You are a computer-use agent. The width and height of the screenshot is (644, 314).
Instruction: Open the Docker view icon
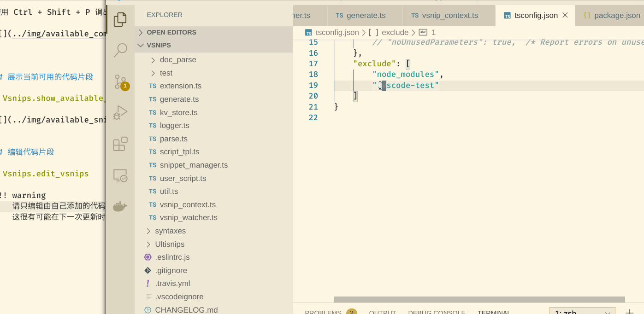(x=120, y=206)
